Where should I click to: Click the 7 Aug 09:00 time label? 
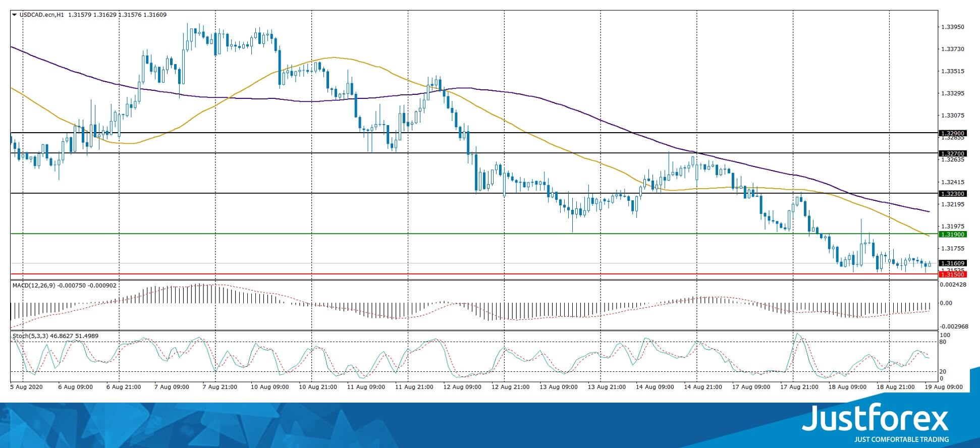pos(172,387)
